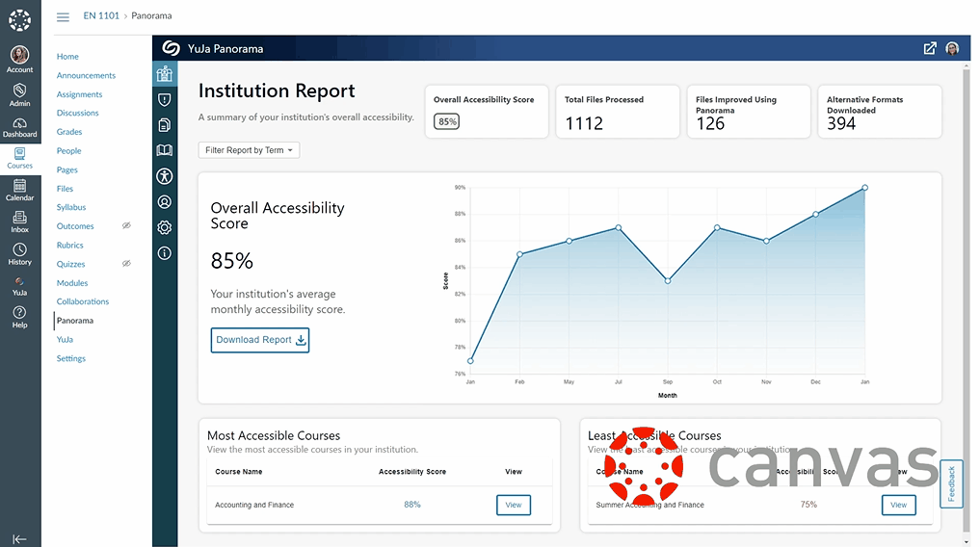This screenshot has width=980, height=547.
Task: Open Modules in course menu
Action: click(72, 283)
